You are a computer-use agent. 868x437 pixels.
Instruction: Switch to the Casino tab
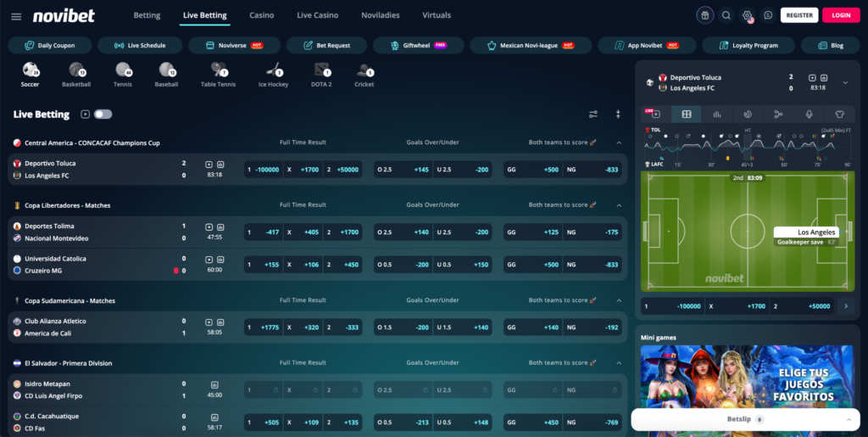point(261,15)
